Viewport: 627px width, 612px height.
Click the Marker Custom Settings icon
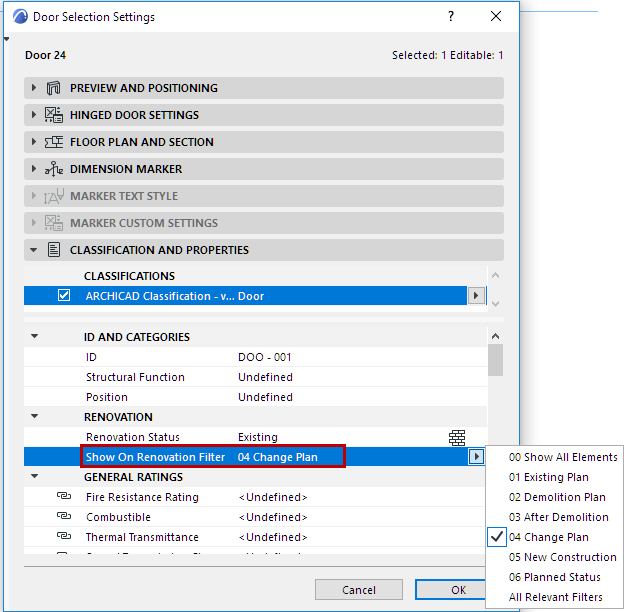[54, 223]
